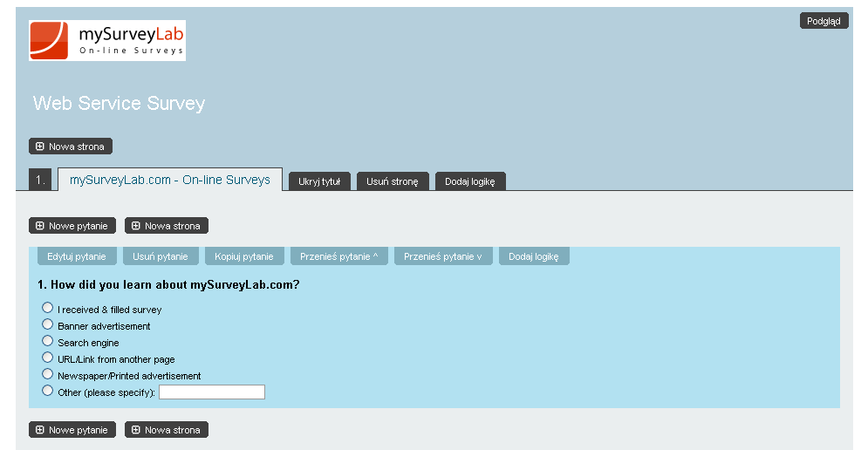Move question up with Przenieś pytanie ^
The width and height of the screenshot is (868, 450).
tap(339, 256)
